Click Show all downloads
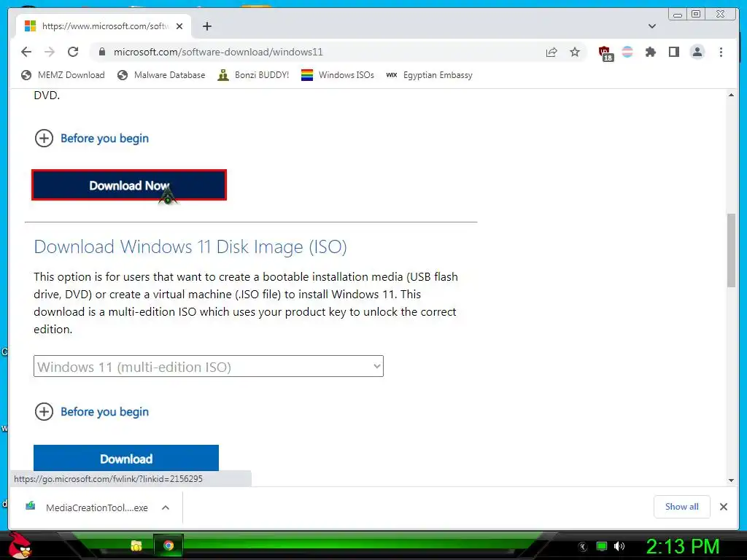 (x=682, y=507)
